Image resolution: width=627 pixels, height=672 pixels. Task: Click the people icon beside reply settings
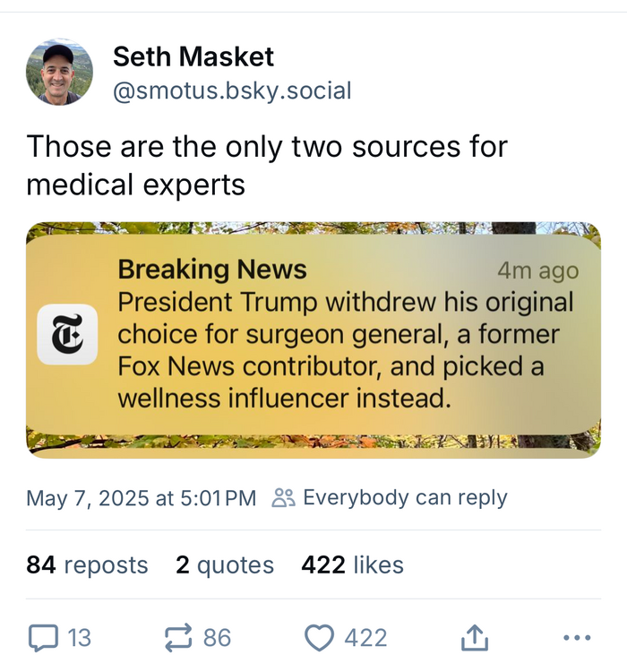click(283, 498)
